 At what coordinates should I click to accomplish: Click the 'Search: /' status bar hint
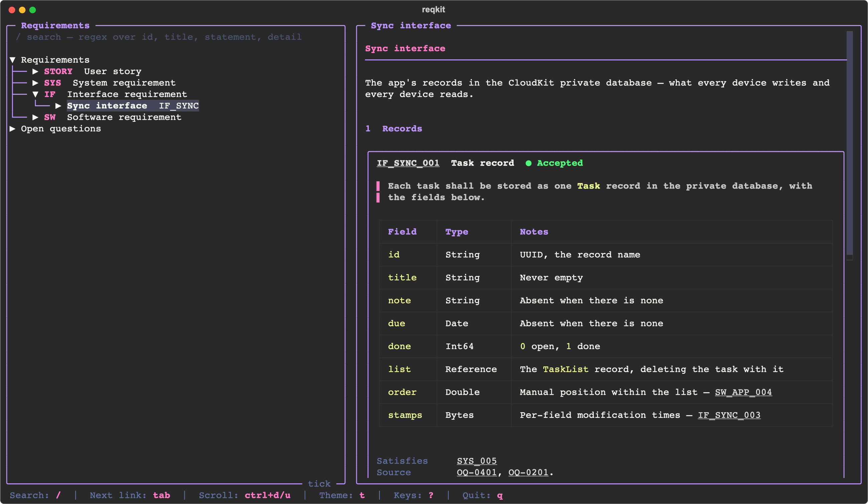click(35, 495)
